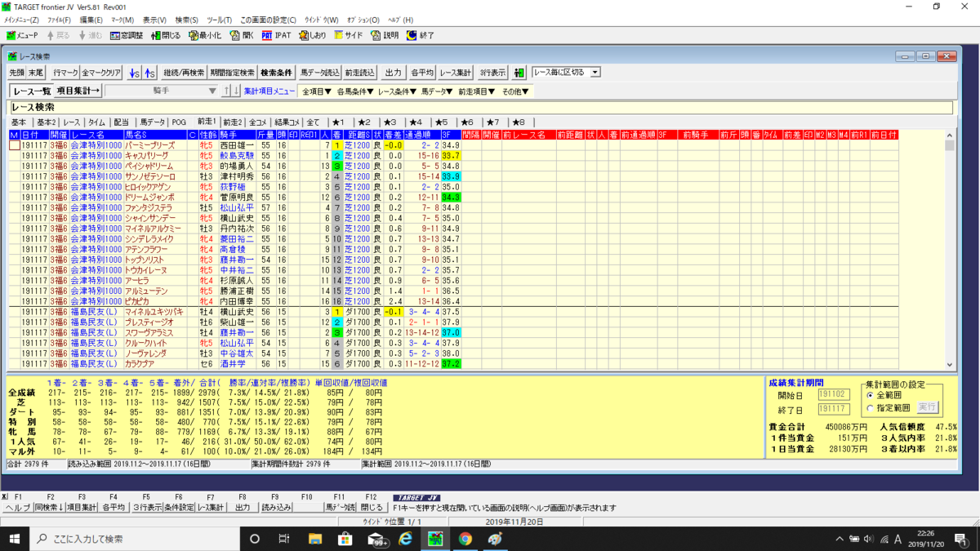Image resolution: width=980 pixels, height=551 pixels.
Task: Click 終了 exit toolbar icon
Action: pos(420,35)
